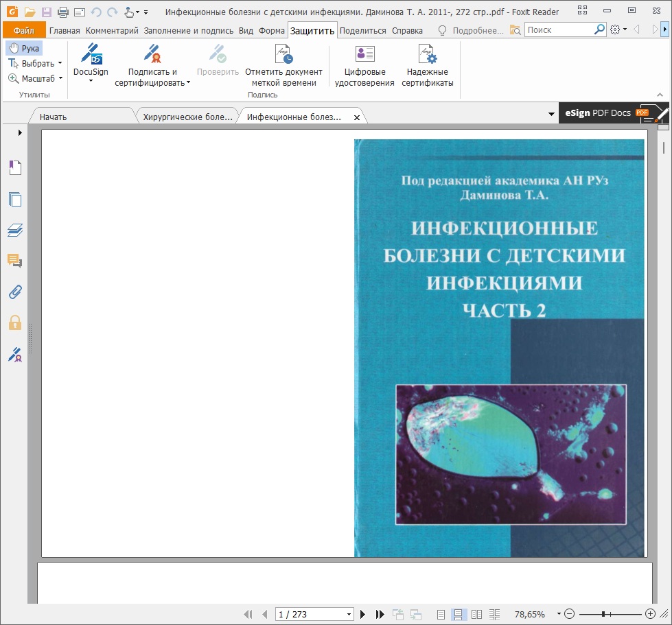Open the Bookmarks panel icon
This screenshot has width=672, height=625.
15,168
